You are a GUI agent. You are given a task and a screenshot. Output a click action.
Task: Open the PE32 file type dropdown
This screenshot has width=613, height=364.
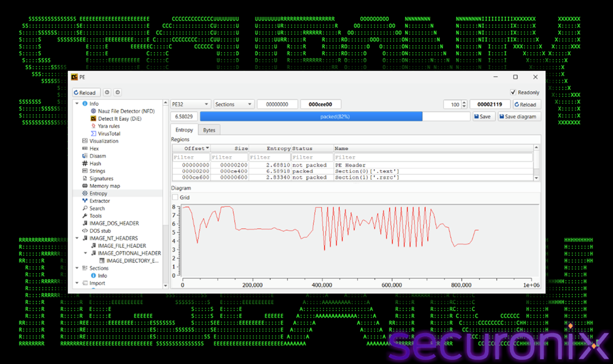pos(190,104)
